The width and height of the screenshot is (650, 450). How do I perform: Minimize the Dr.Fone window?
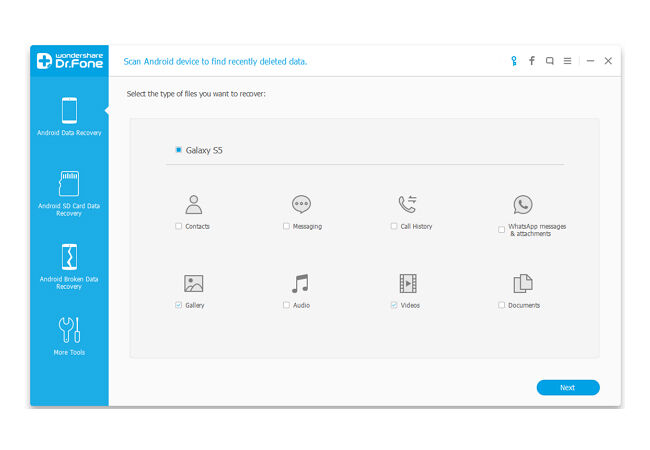coord(591,61)
